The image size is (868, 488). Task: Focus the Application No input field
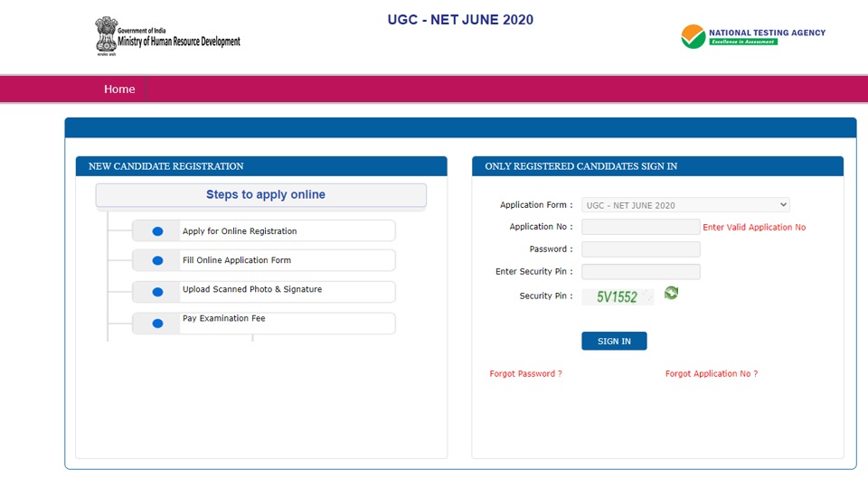tap(640, 227)
